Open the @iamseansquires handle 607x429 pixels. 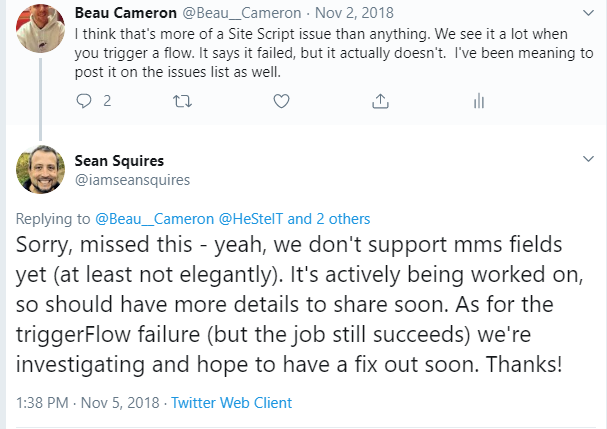pos(133,180)
